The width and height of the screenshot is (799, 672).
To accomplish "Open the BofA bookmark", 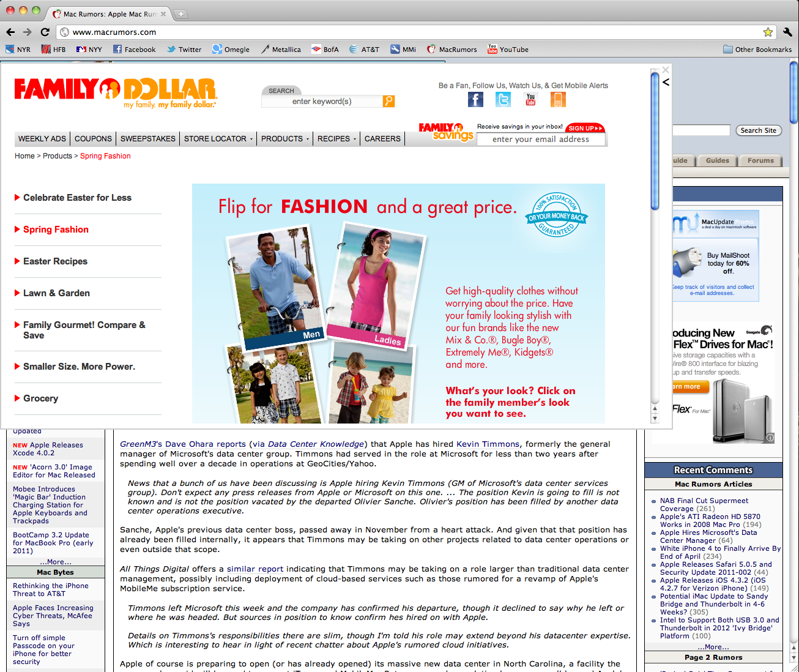I will (325, 50).
